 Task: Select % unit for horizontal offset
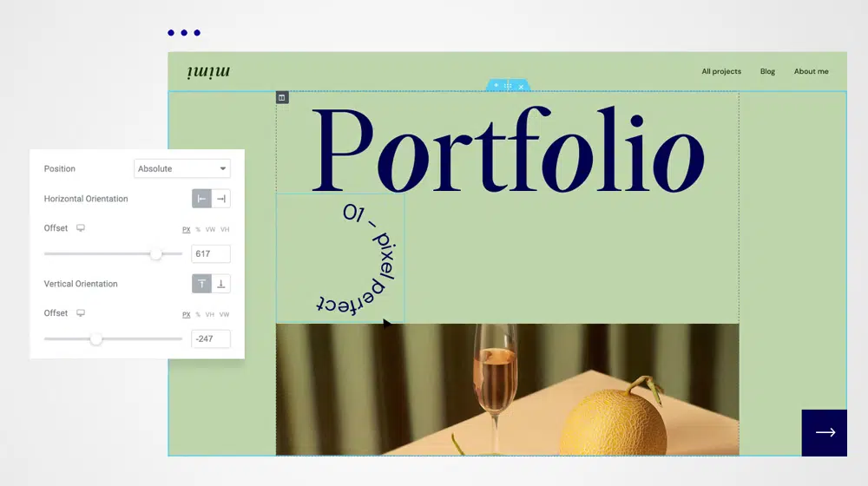pyautogui.click(x=198, y=230)
